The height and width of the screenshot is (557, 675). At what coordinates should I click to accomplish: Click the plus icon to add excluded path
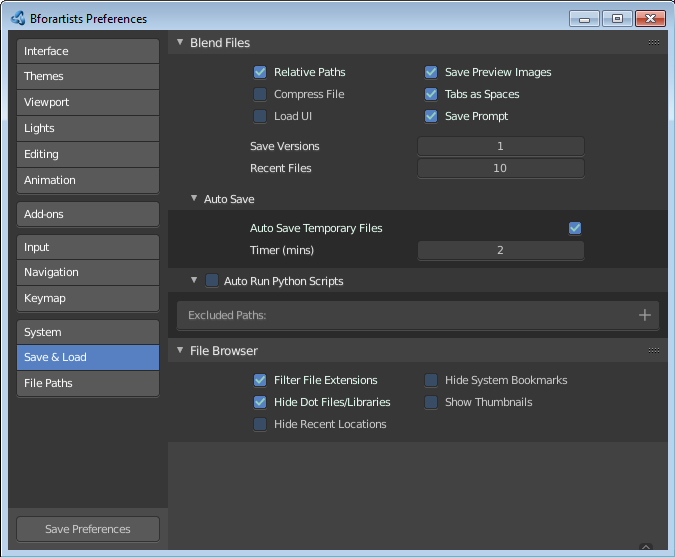pyautogui.click(x=644, y=315)
